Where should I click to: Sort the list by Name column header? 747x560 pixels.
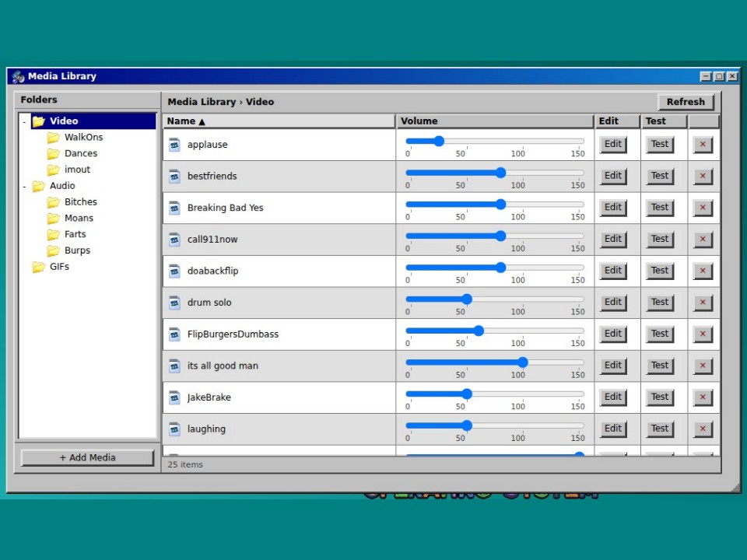279,121
